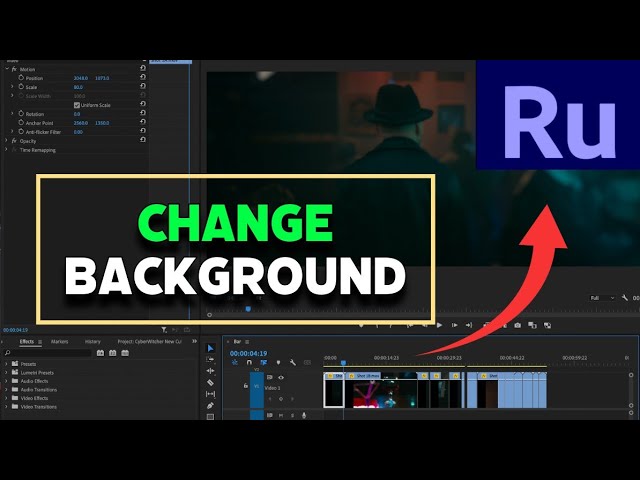Select the Razor tool
The image size is (640, 480).
210,382
